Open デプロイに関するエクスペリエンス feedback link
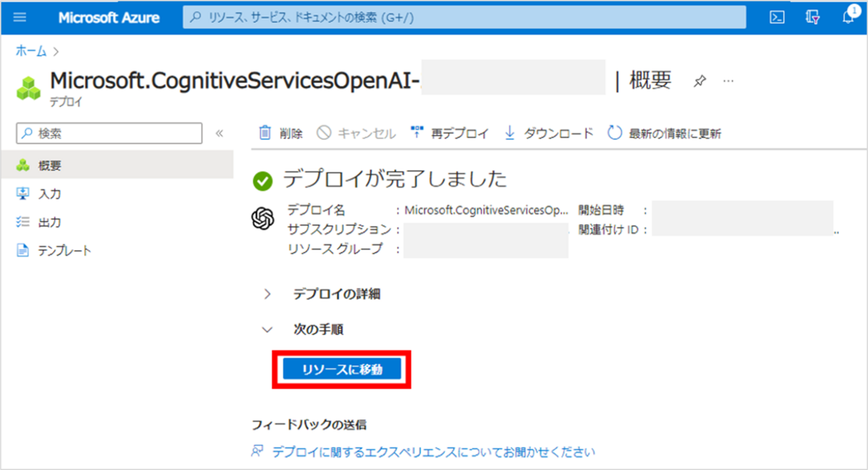 (x=433, y=452)
